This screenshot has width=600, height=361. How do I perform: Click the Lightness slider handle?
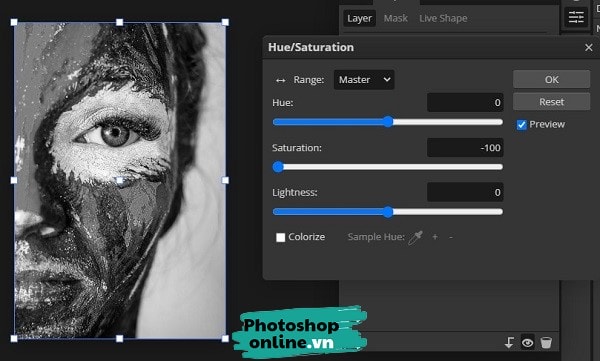[388, 212]
